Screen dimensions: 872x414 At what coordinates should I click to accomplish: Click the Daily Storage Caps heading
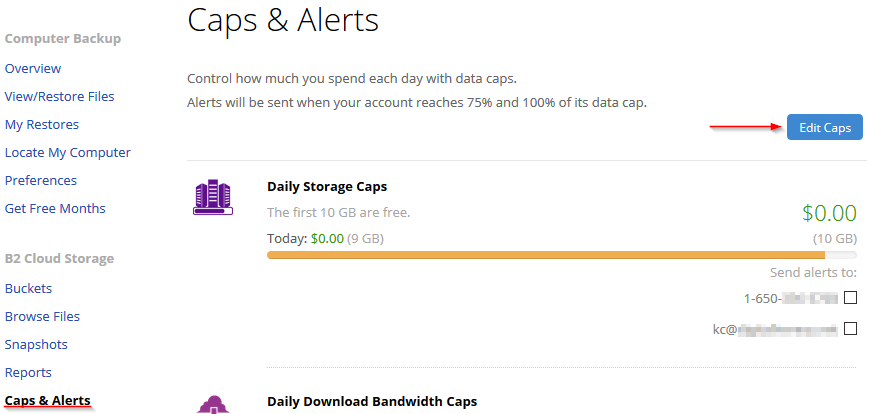click(x=327, y=186)
